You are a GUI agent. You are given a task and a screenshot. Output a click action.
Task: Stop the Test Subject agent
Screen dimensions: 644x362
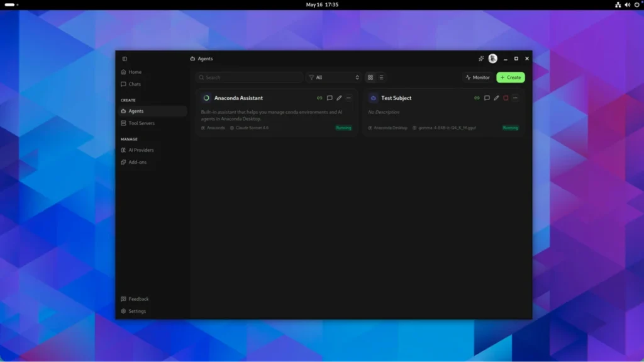506,98
